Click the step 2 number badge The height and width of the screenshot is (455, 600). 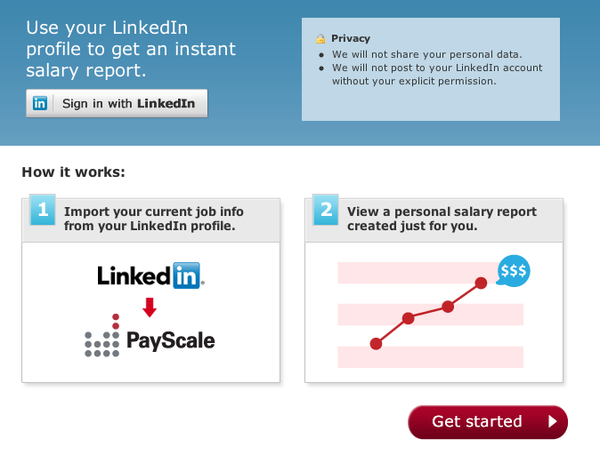[326, 210]
